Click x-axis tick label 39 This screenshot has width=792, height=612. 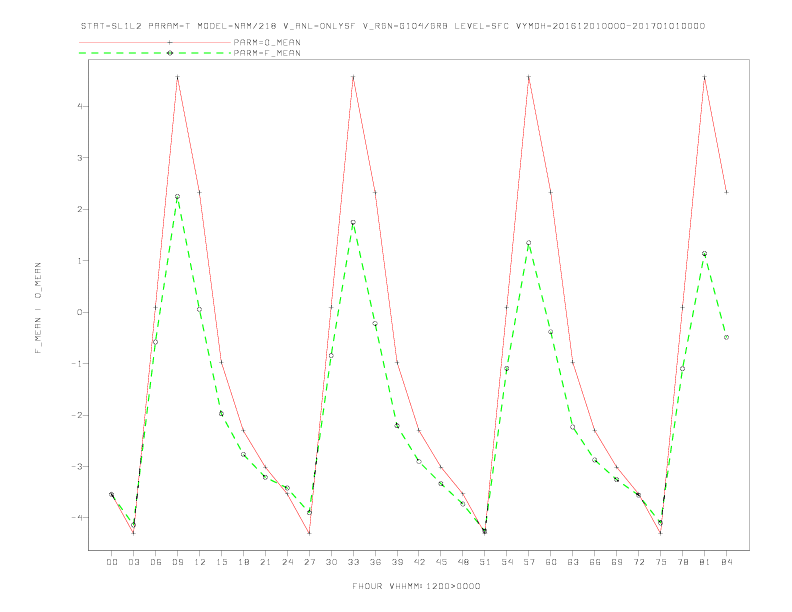[397, 562]
